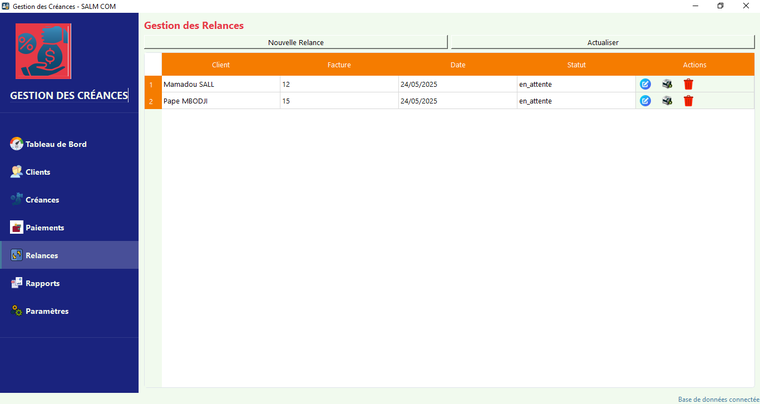Sort by the Statut column header
This screenshot has width=760, height=404.
[576, 65]
